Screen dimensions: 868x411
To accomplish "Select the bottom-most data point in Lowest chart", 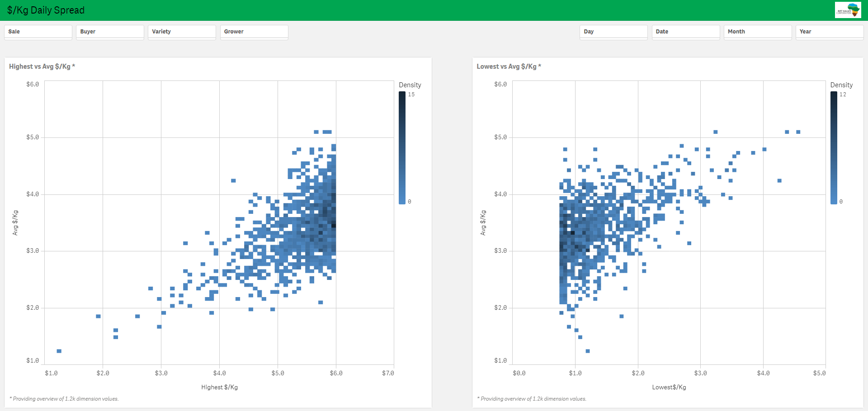I will point(588,351).
